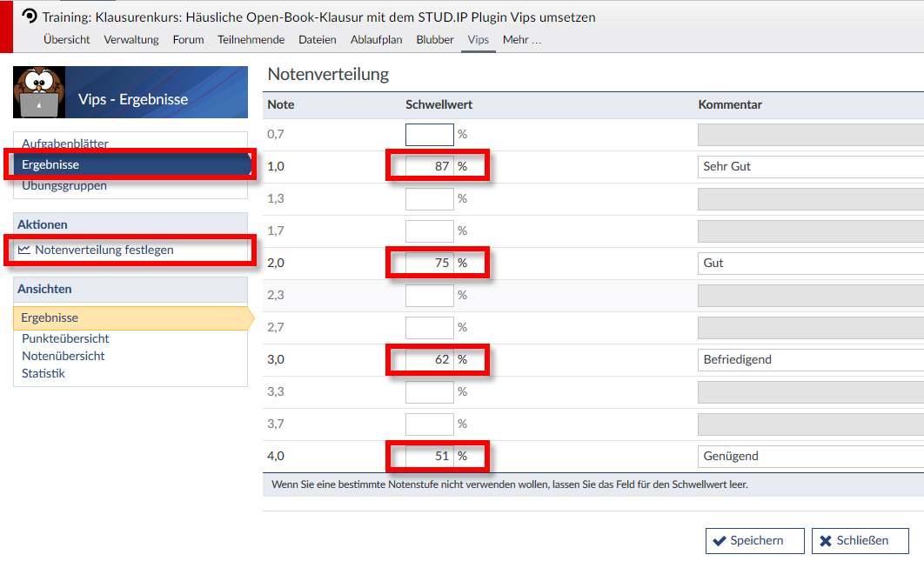
Task: Close the dialog with Schließen
Action: 860,541
